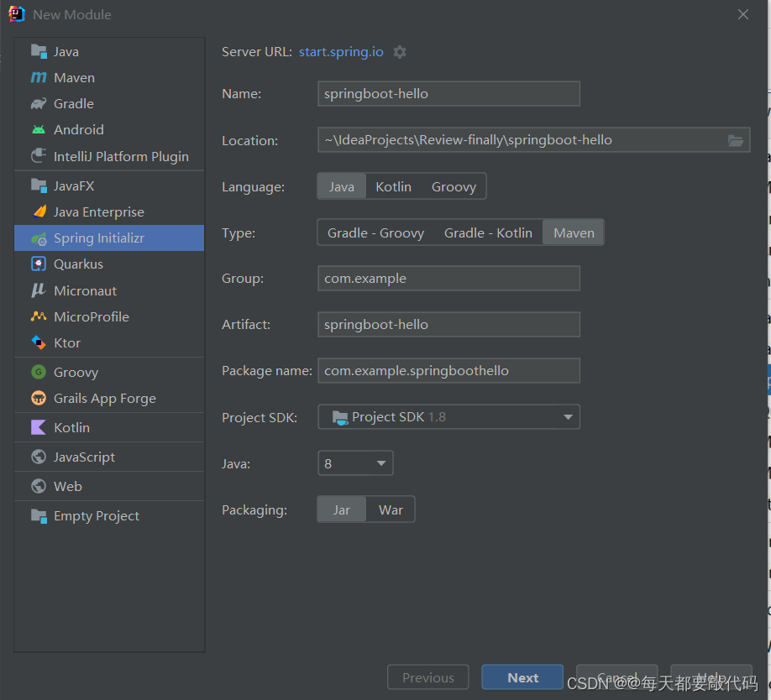771x700 pixels.
Task: Click the Android robot icon
Action: point(39,130)
